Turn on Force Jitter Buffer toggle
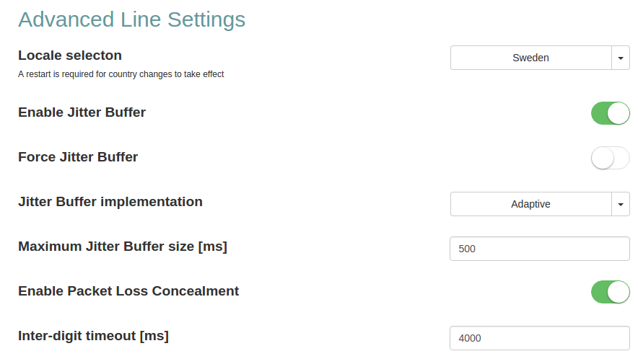The image size is (638, 364). pos(610,158)
